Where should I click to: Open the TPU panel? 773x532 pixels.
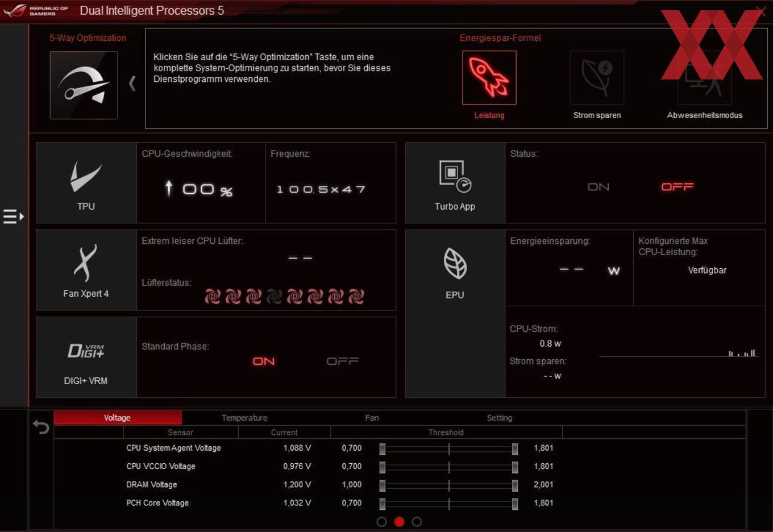click(86, 182)
